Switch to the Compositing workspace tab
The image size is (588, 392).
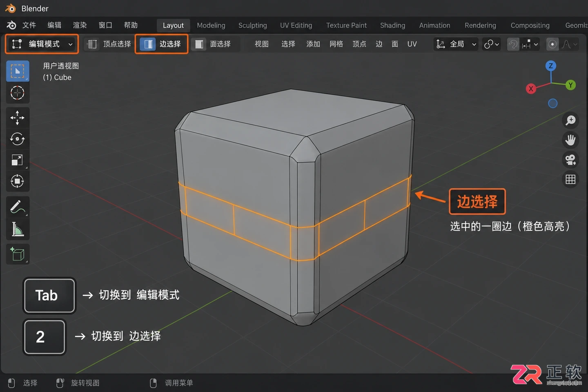[x=530, y=25]
